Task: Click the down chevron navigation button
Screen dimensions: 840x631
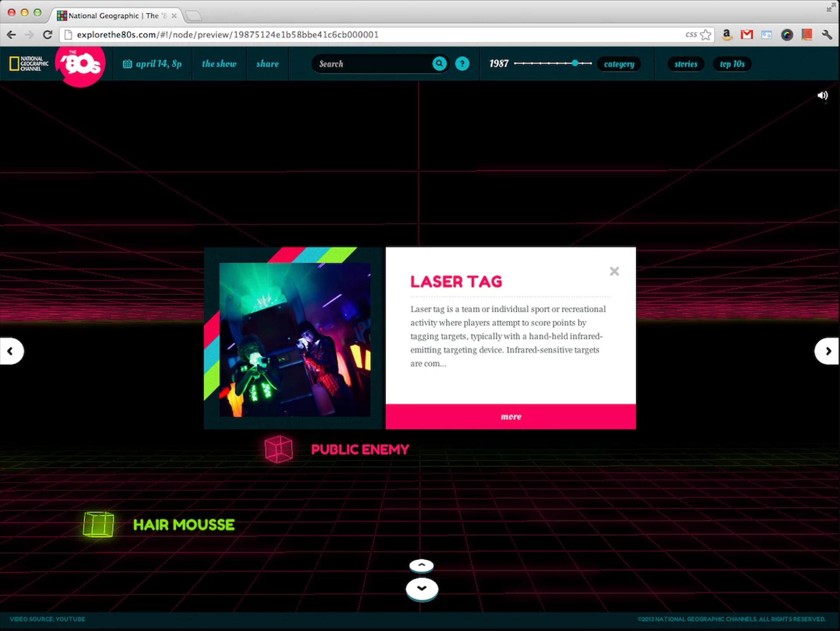Action: pos(422,589)
